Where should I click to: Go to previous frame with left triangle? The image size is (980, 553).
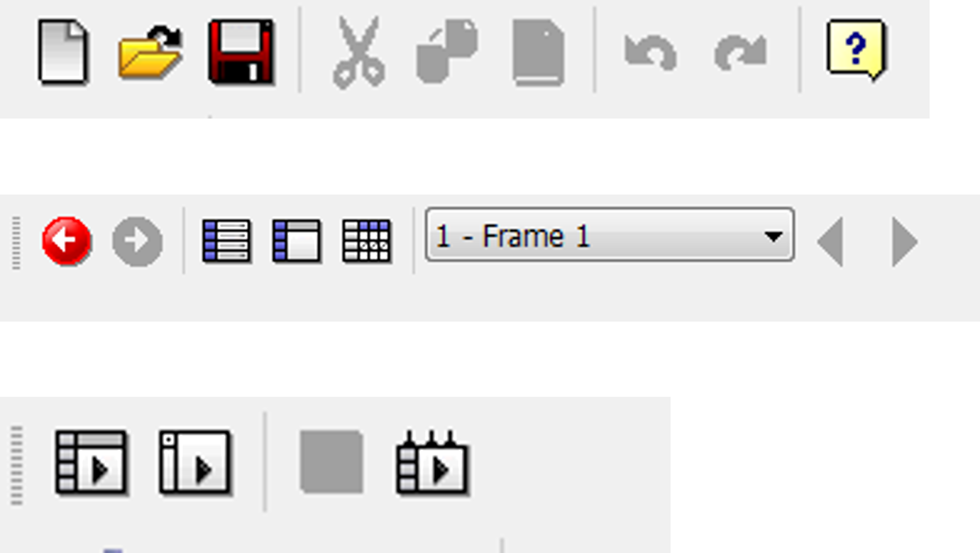[830, 243]
